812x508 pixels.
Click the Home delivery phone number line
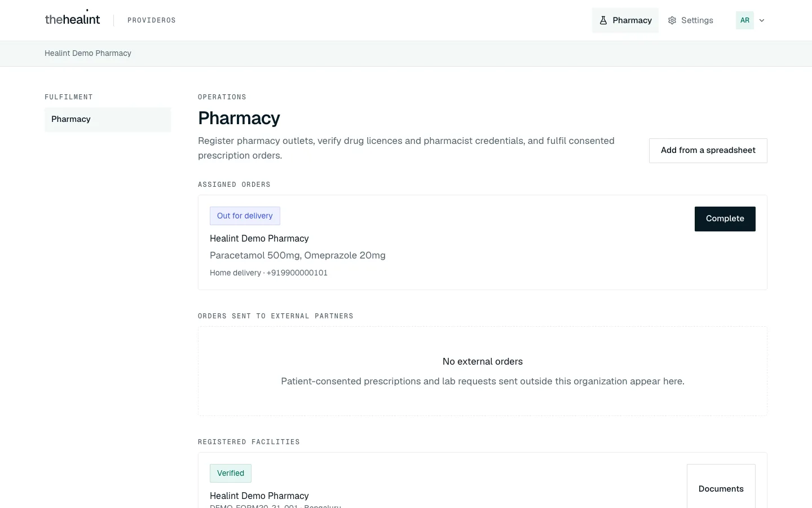268,273
